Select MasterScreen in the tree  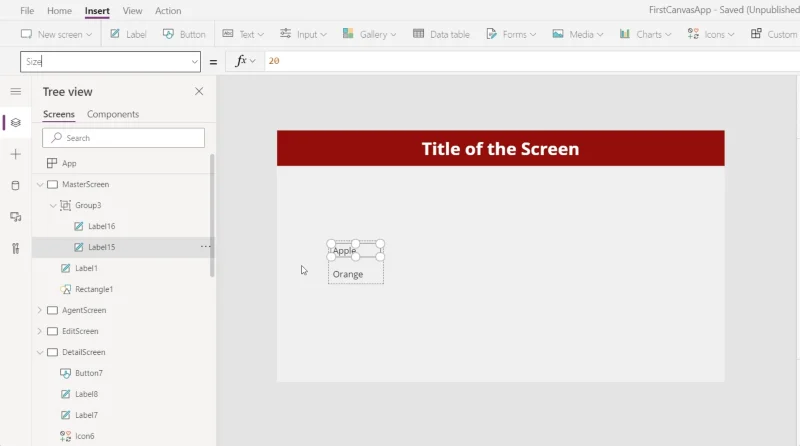[x=85, y=184]
